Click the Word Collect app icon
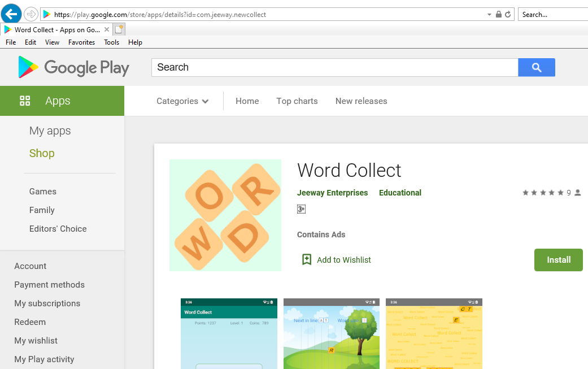588x369 pixels. pyautogui.click(x=225, y=215)
